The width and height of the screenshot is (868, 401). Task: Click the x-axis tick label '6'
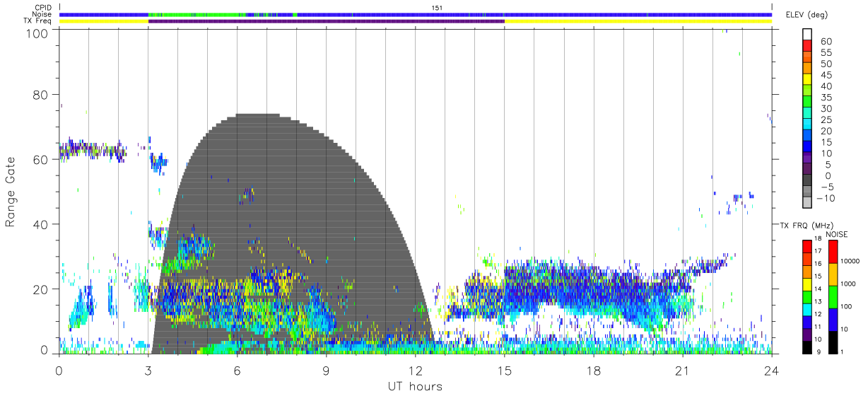[x=237, y=371]
